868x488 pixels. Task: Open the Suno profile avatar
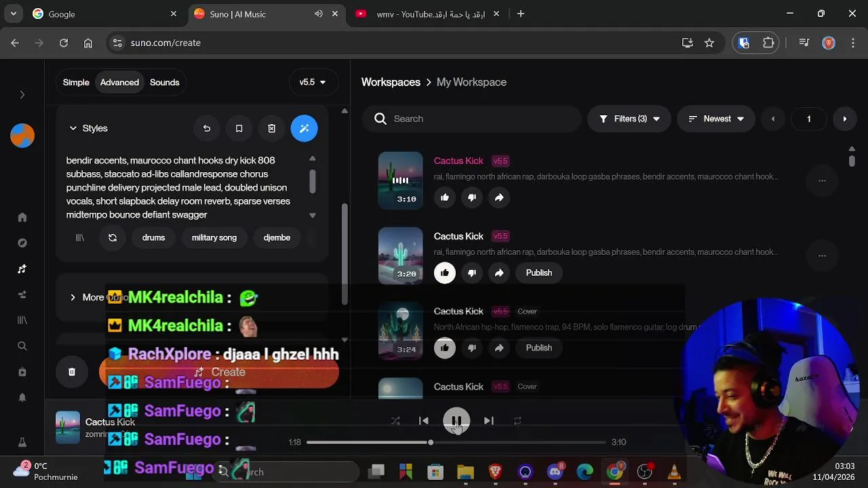22,136
